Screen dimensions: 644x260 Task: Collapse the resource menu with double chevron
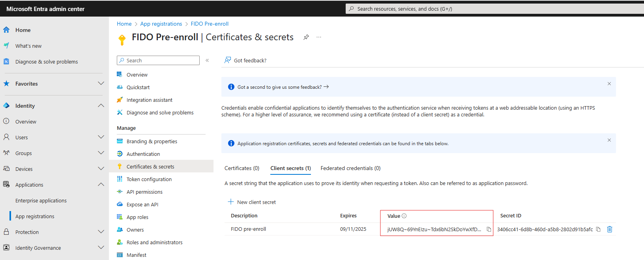click(x=207, y=60)
